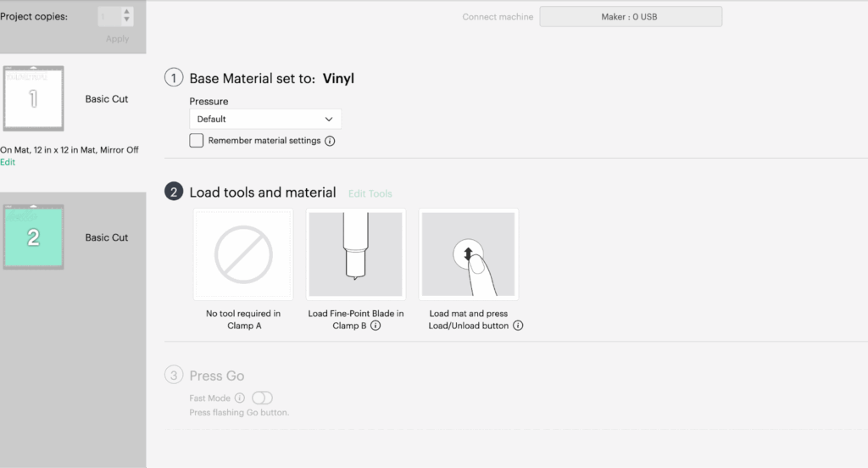Image resolution: width=868 pixels, height=468 pixels.
Task: Click the no-tool-required Clamp A image
Action: [x=243, y=254]
